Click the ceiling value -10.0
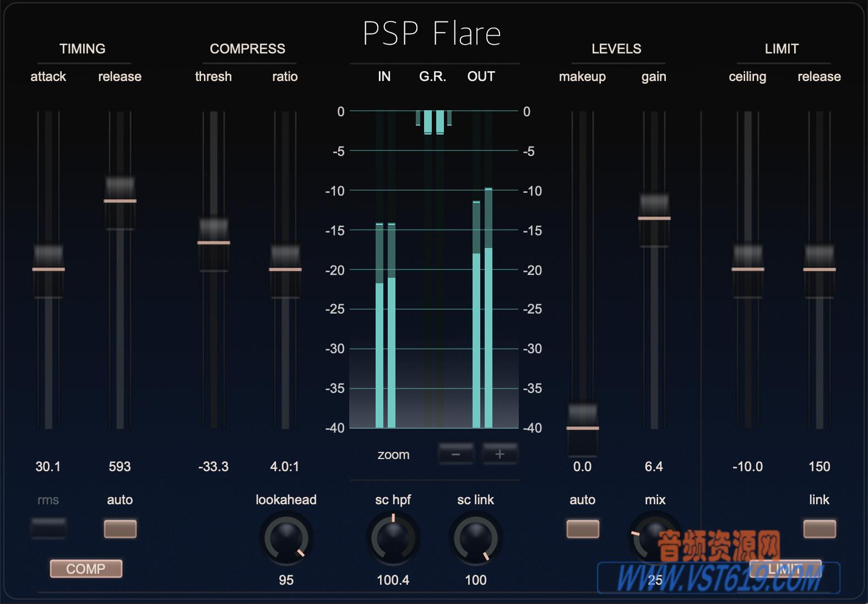868x604 pixels. [x=747, y=467]
